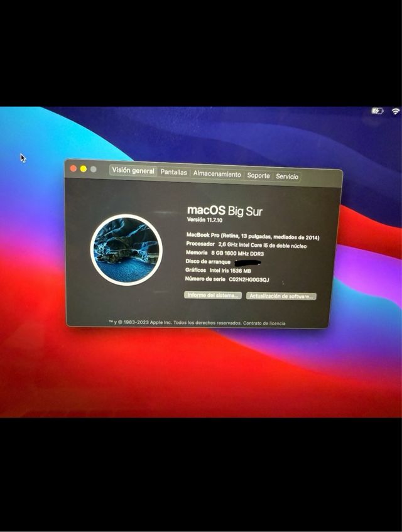Click the greyed-out zoom window button
This screenshot has height=532, width=402.
click(94, 169)
